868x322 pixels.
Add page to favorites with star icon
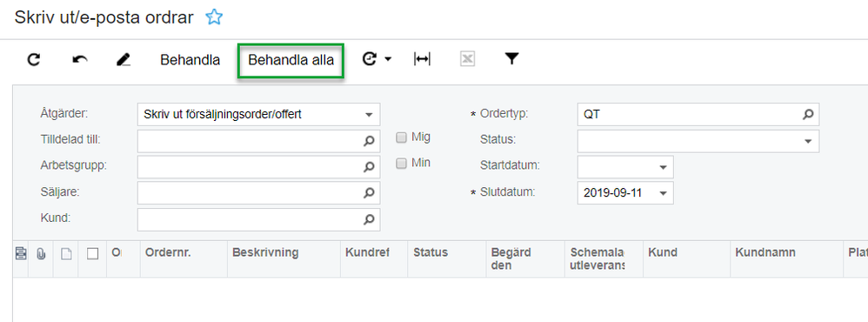214,17
